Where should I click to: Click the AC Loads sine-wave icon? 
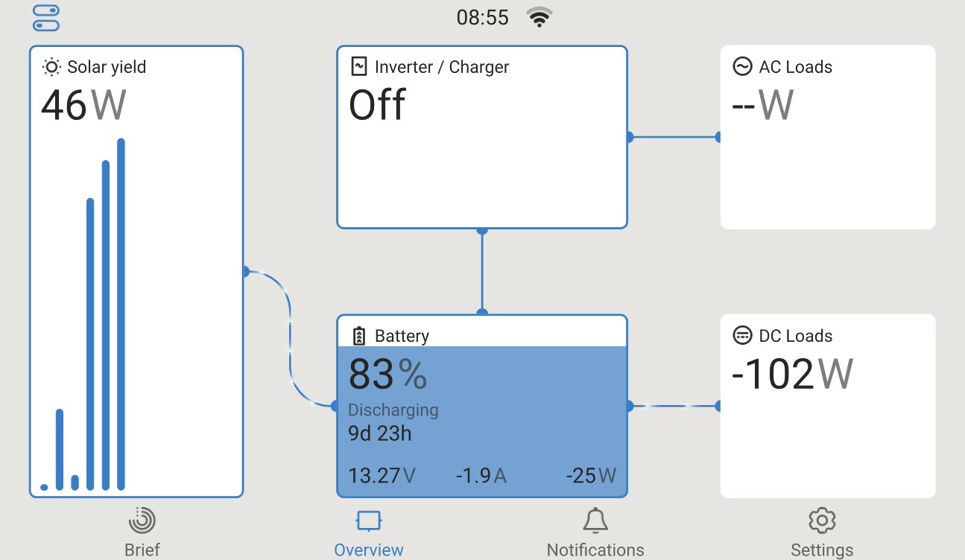742,67
